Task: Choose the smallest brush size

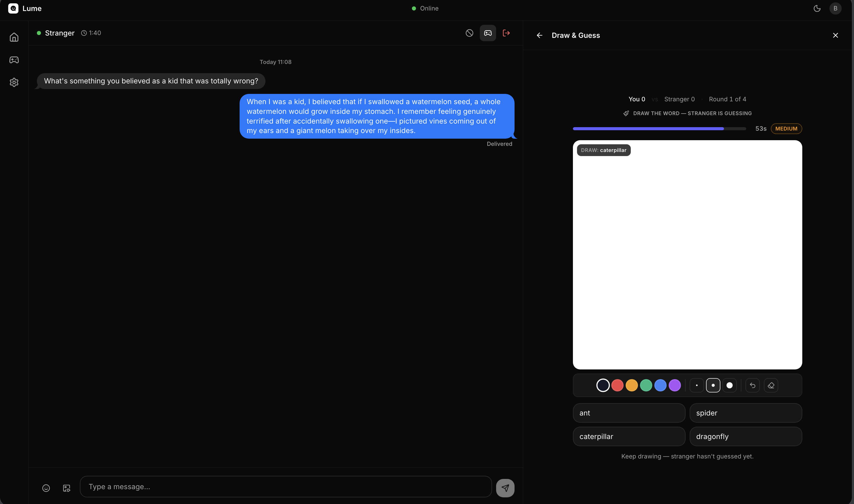Action: pyautogui.click(x=697, y=385)
